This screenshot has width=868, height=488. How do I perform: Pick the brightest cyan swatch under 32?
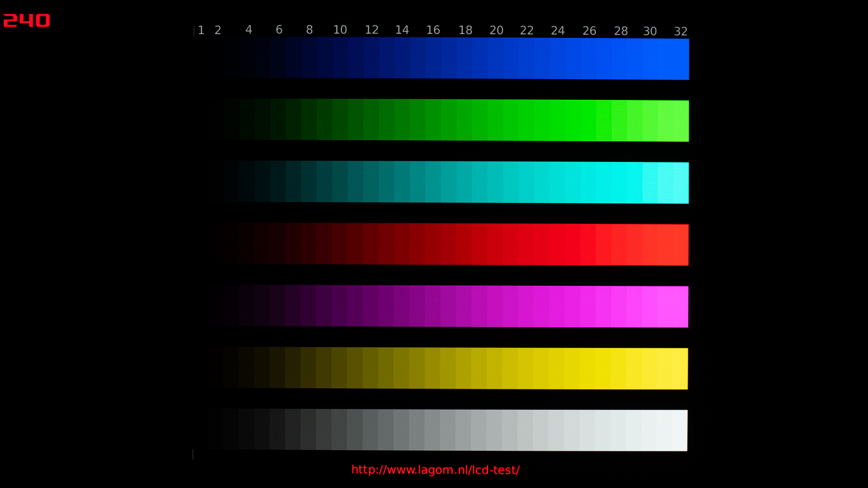tap(681, 183)
